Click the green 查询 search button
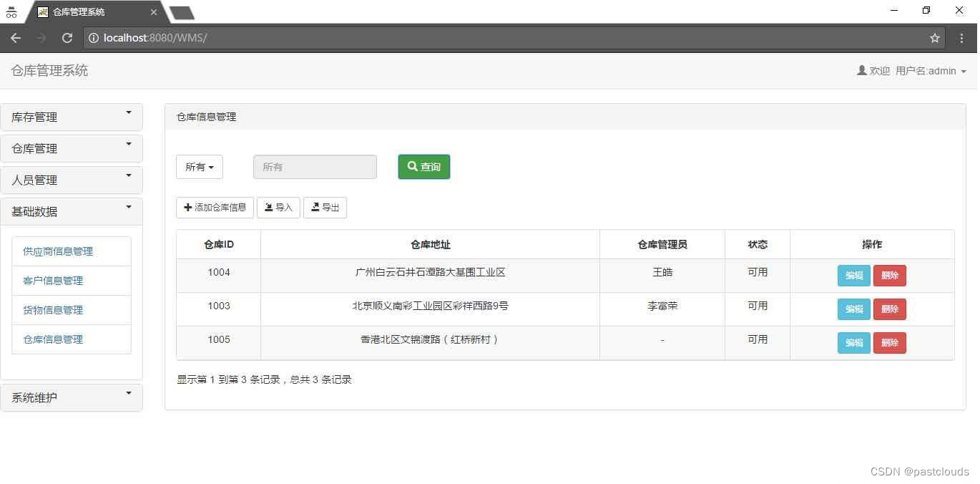The height and width of the screenshot is (484, 980). 424,167
